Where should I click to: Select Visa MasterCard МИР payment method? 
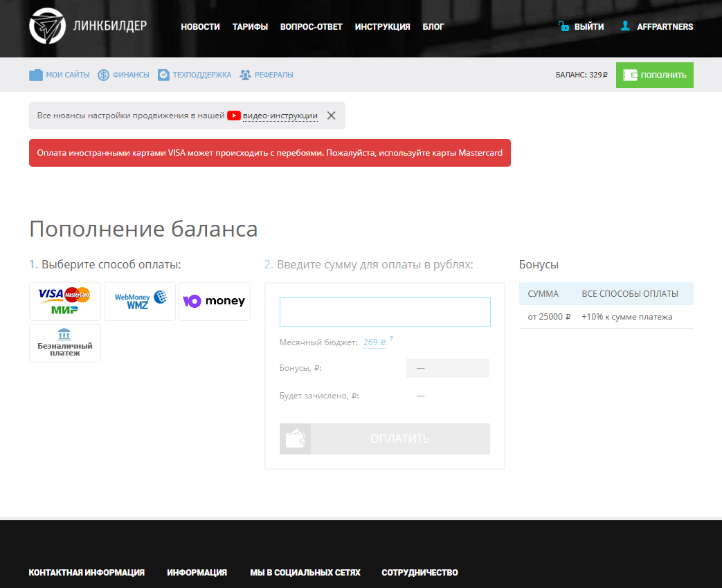click(65, 302)
